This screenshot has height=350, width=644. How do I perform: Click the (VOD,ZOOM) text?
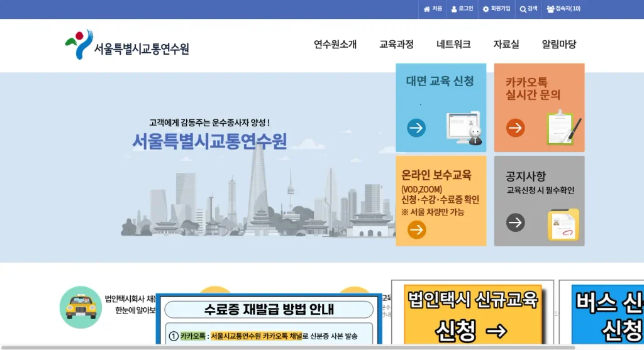pyautogui.click(x=421, y=190)
